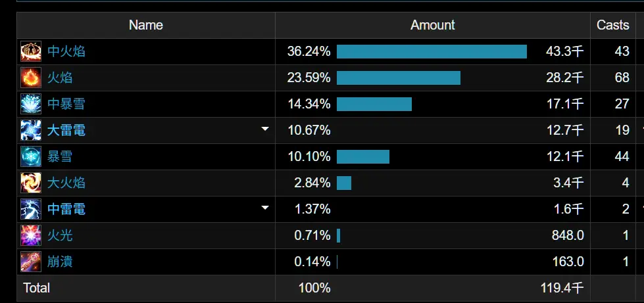
Task: Click the 中暴雪 spell icon
Action: click(31, 104)
